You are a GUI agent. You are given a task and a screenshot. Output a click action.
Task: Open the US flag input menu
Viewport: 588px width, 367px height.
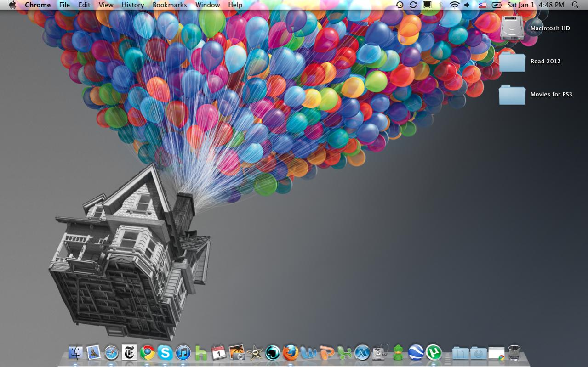[482, 5]
